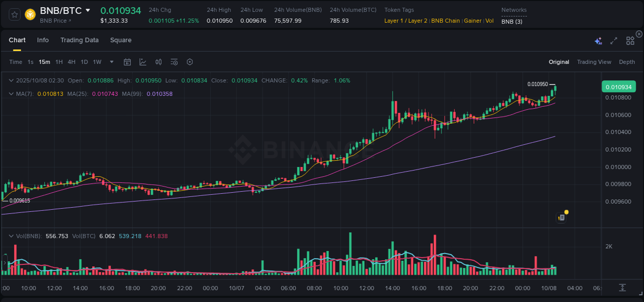Viewport: 644px width, 302px height.
Task: Open the widget layout grid icon
Action: 630,41
